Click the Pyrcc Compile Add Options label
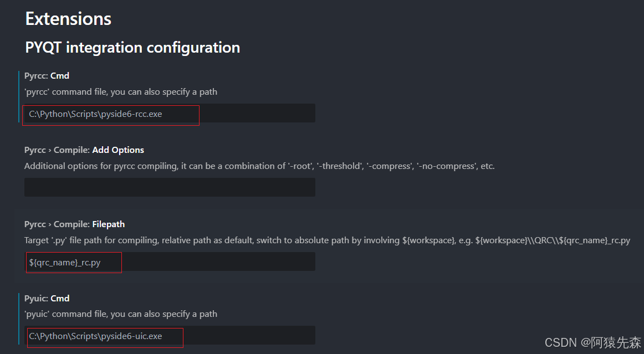 [x=84, y=150]
